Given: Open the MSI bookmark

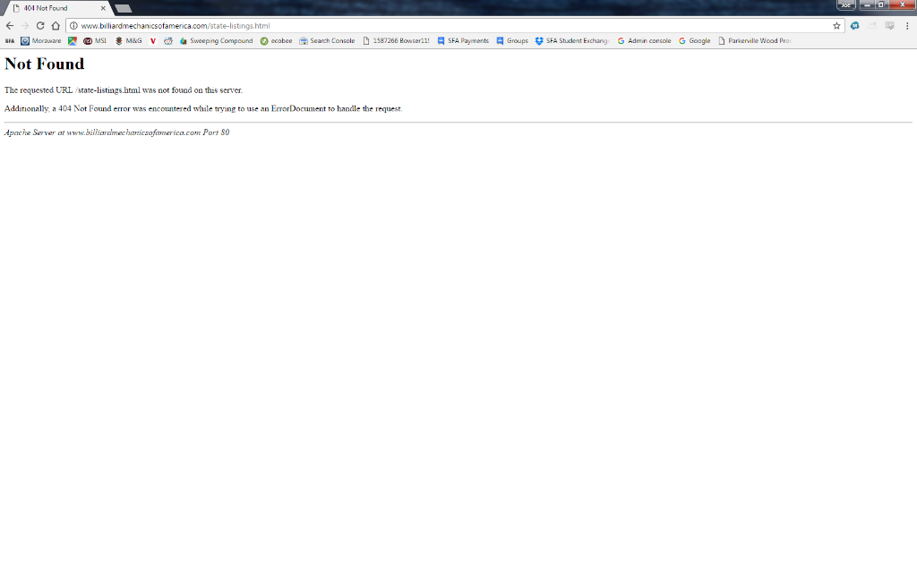Looking at the screenshot, I should (x=95, y=41).
